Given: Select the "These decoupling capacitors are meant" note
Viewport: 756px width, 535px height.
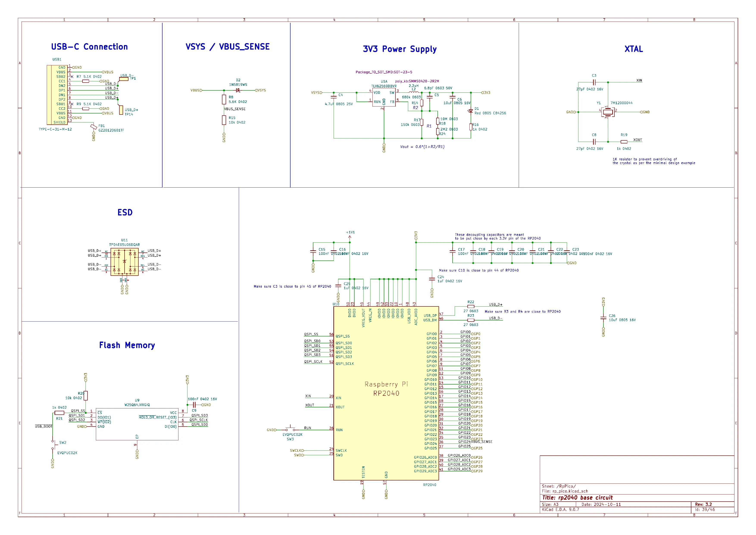Looking at the screenshot, I should pos(489,235).
